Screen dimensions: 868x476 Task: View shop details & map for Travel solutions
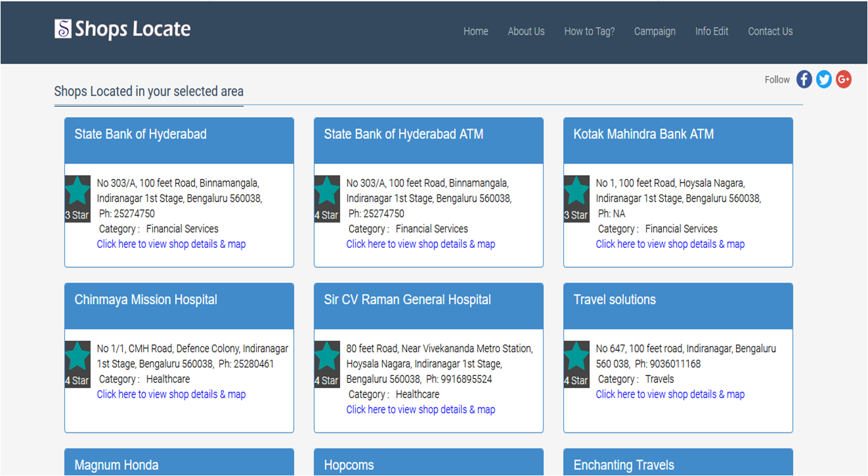(670, 394)
